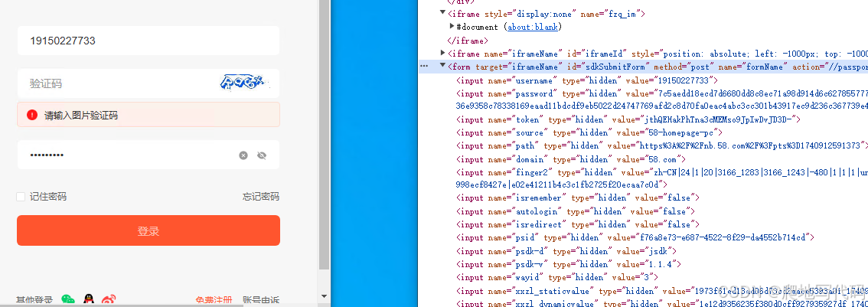The height and width of the screenshot is (307, 868).
Task: Log in with the QQ penguin icon
Action: pos(89,300)
